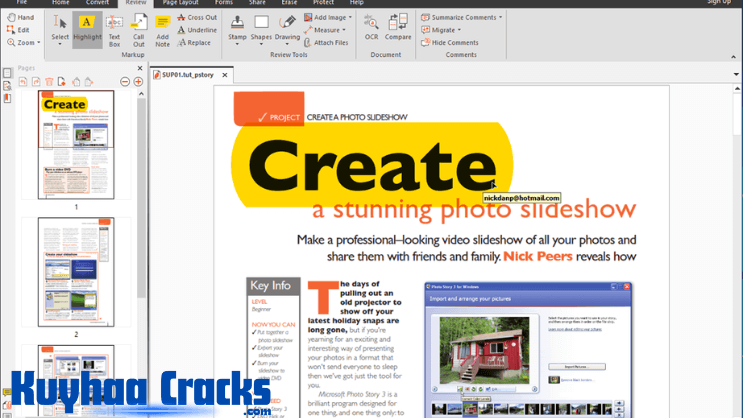Open the Convert ribbon tab

pos(97,3)
